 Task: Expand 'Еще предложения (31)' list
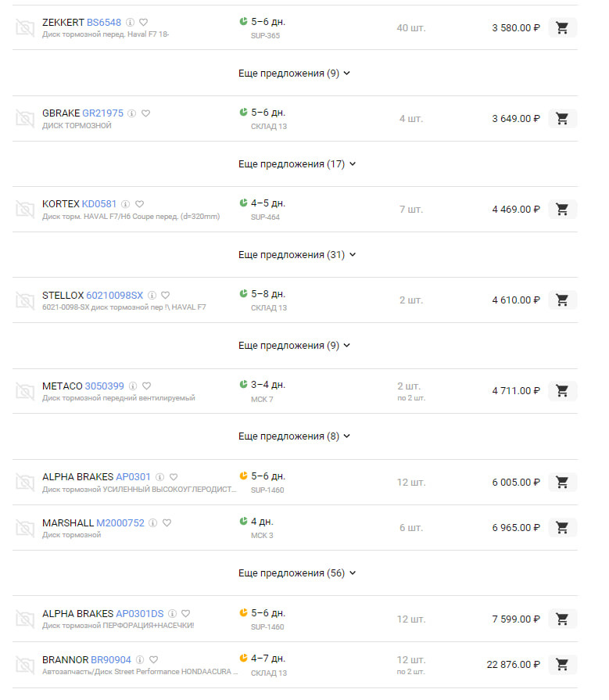296,255
